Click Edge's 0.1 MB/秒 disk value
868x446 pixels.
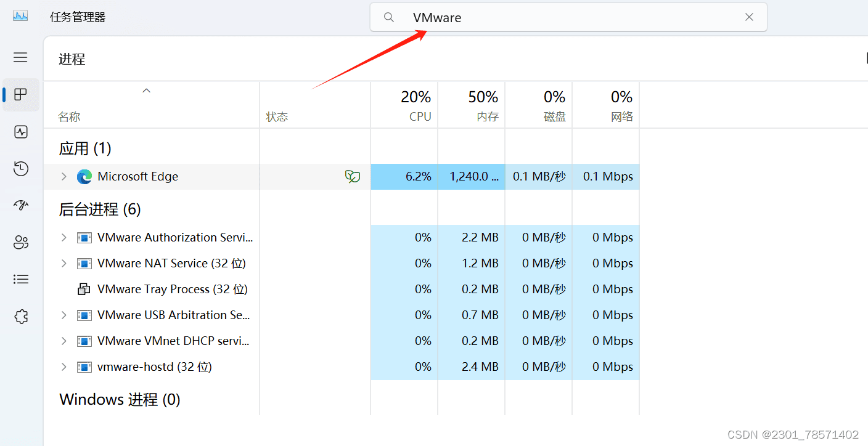(539, 177)
